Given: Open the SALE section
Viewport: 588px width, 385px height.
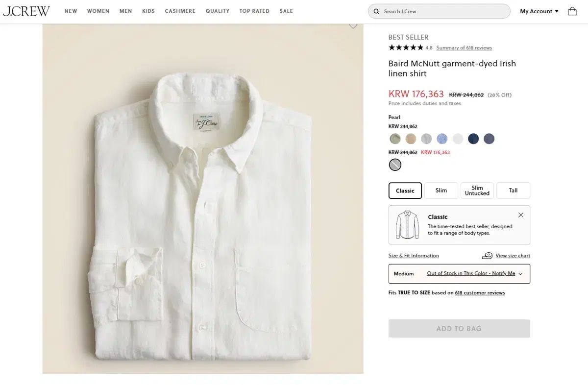Looking at the screenshot, I should [286, 11].
